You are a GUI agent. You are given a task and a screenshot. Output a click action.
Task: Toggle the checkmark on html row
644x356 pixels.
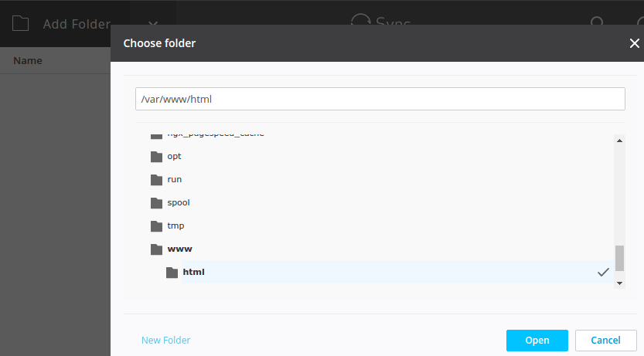(x=603, y=273)
